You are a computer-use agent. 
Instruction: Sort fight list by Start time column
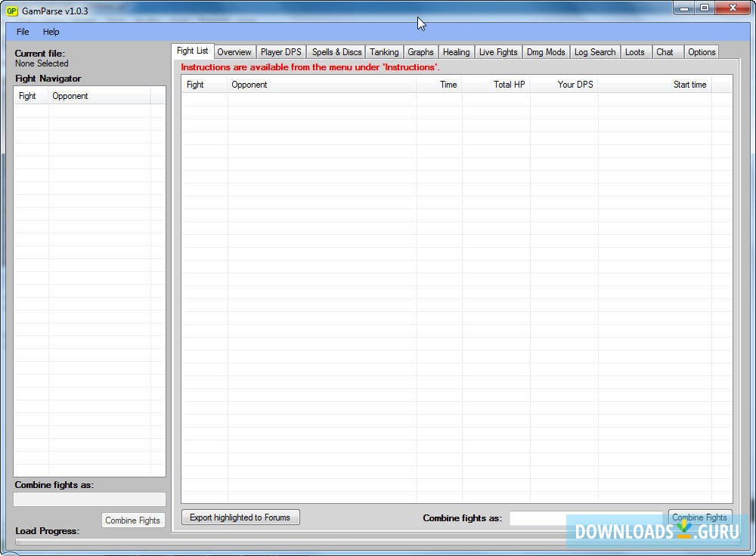coord(655,85)
